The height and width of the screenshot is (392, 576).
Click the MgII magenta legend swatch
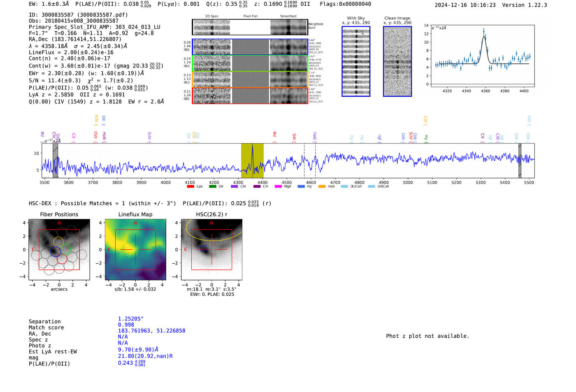[279, 187]
